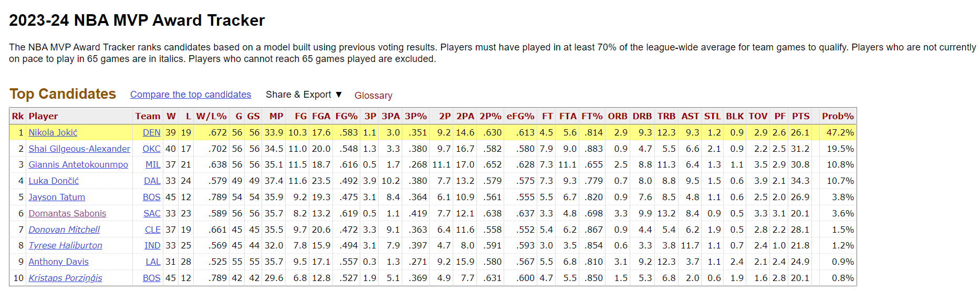This screenshot has height=291, width=980.
Task: Sort table by Prob% column
Action: point(838,116)
